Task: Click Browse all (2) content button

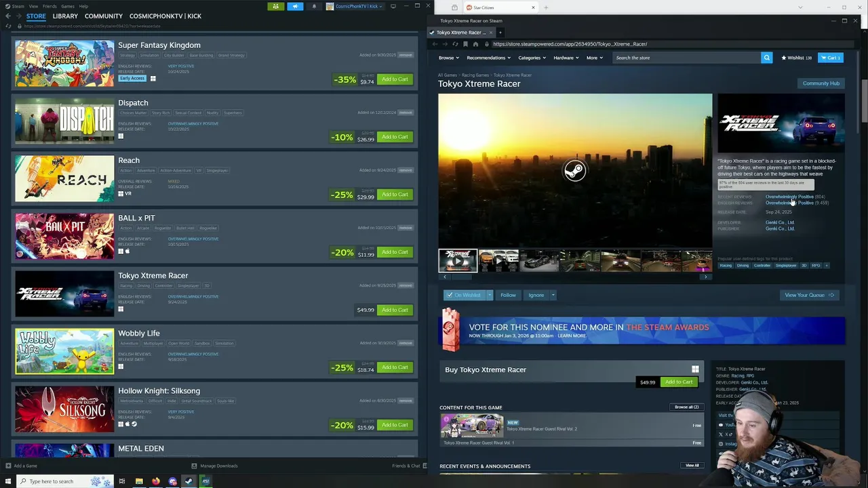Action: coord(686,407)
